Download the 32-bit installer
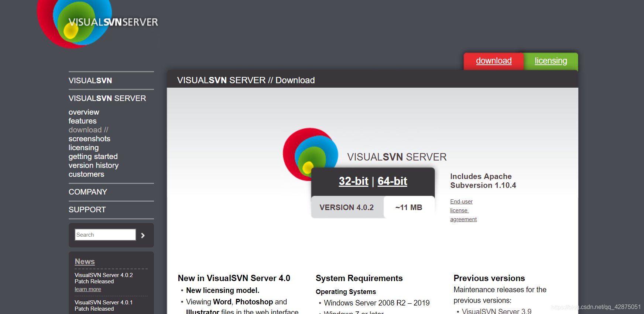Screen dimensions: 644x314 point(353,181)
